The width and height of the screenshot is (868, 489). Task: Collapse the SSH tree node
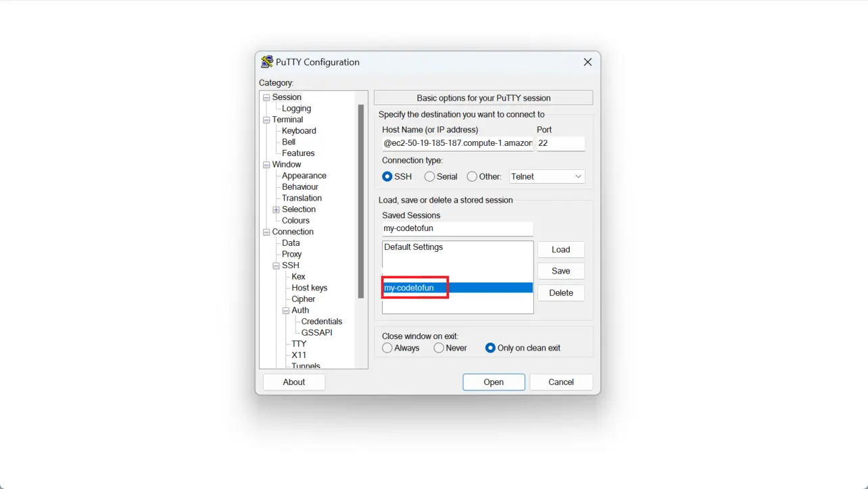pyautogui.click(x=276, y=265)
